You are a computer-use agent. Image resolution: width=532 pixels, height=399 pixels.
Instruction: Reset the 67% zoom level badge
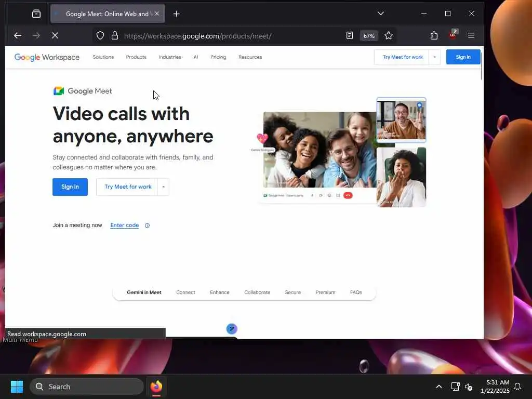(x=369, y=36)
